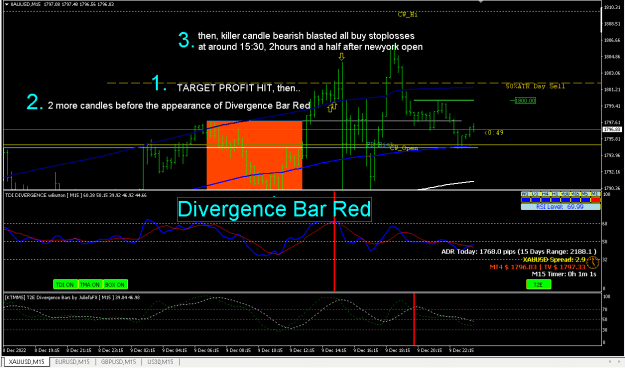Click the chart tabs scroll-left arrow
Viewport: 625px width, 368px height.
point(609,362)
